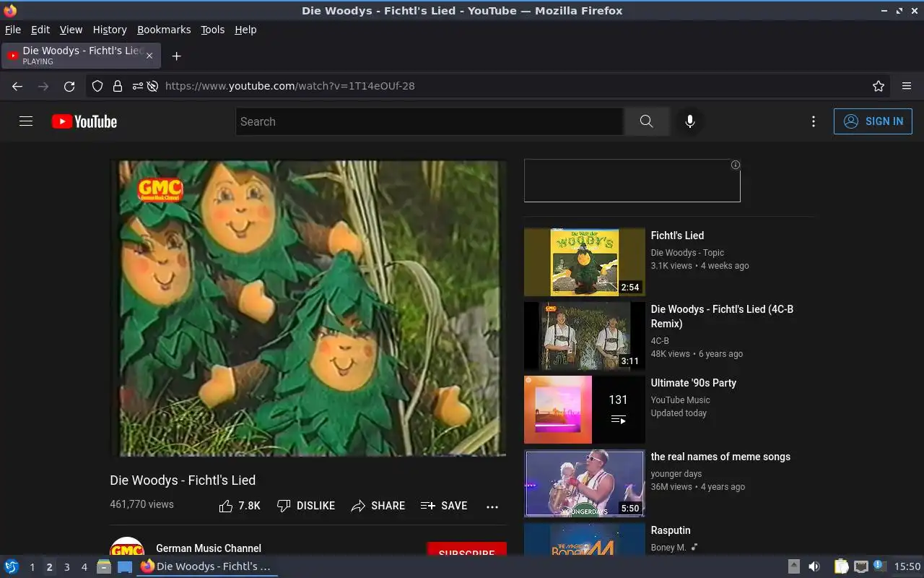Open a new tab with the plus button
924x578 pixels.
click(176, 56)
